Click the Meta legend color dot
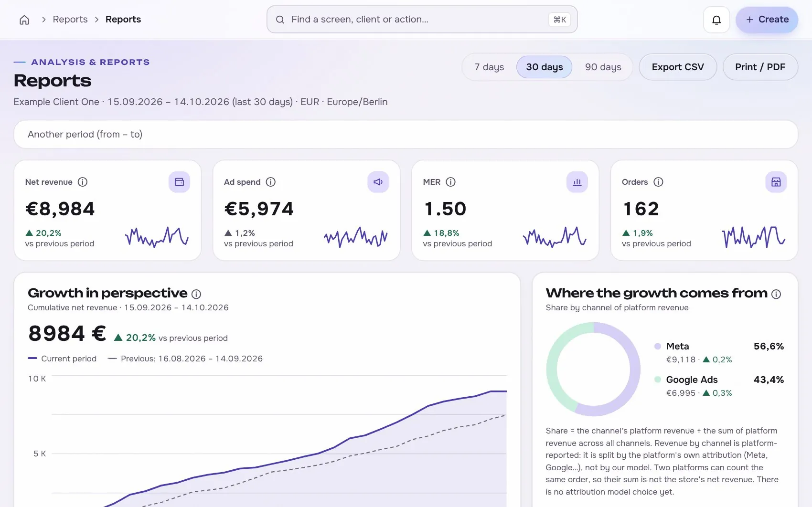 658,346
